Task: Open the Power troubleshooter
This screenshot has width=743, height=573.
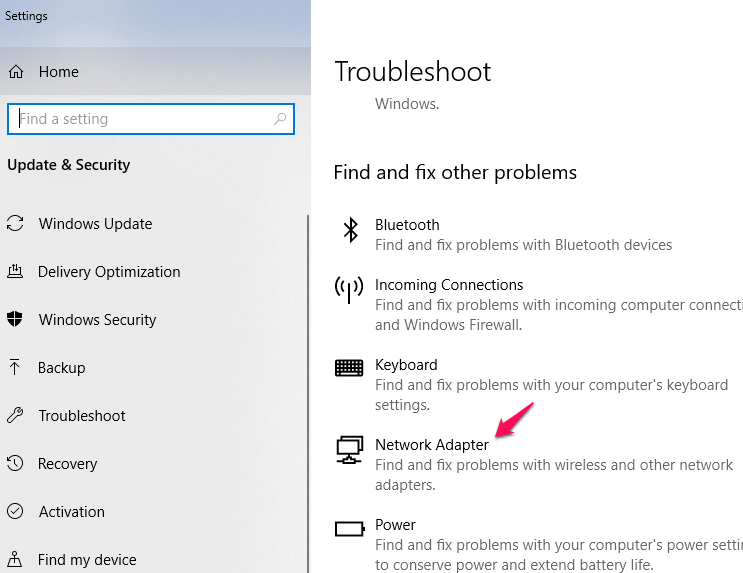Action: coord(395,525)
